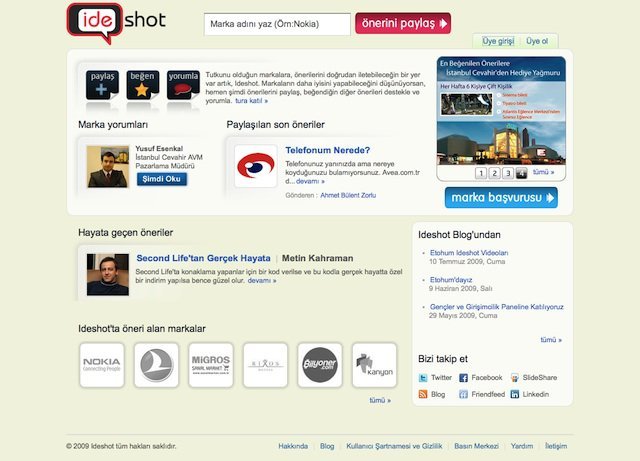The image size is (640, 461).
Task: Select banner page 4
Action: pyautogui.click(x=521, y=173)
